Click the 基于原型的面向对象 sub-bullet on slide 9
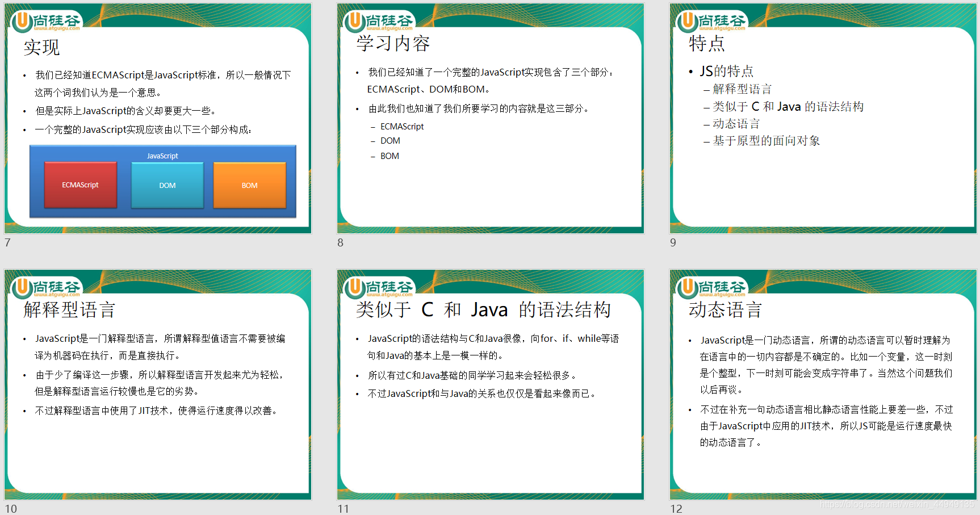This screenshot has width=980, height=515. click(767, 141)
